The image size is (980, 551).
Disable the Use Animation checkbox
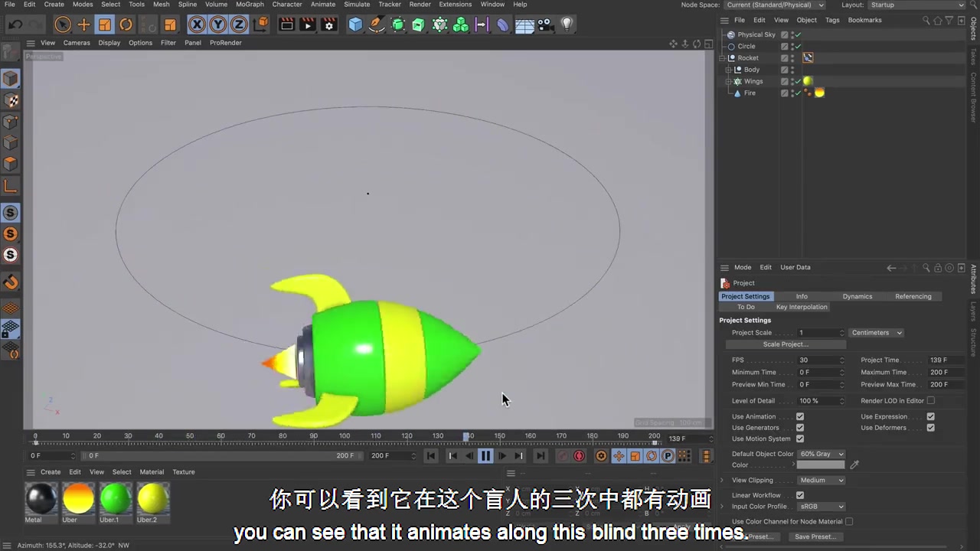(800, 416)
